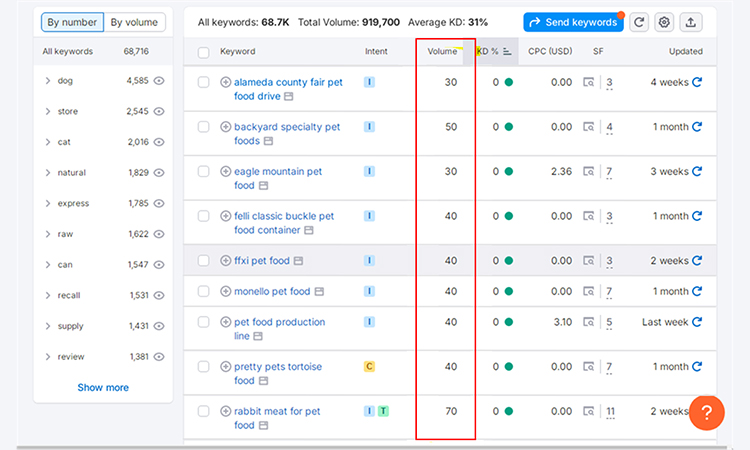Expand the can keyword group
This screenshot has width=750, height=450.
tap(48, 264)
